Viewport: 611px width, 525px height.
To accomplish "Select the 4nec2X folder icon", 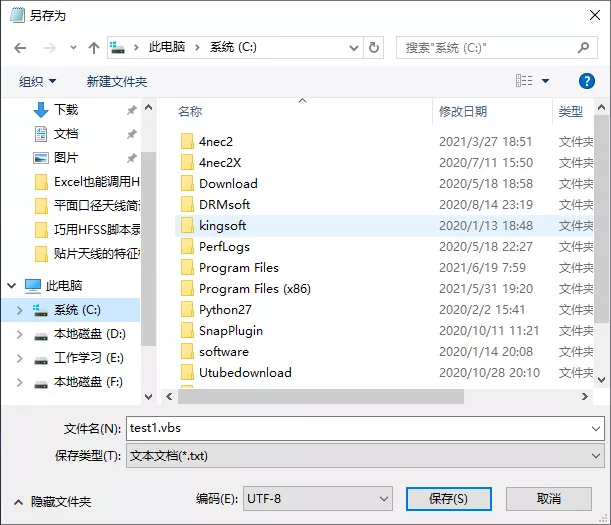I will pos(187,162).
